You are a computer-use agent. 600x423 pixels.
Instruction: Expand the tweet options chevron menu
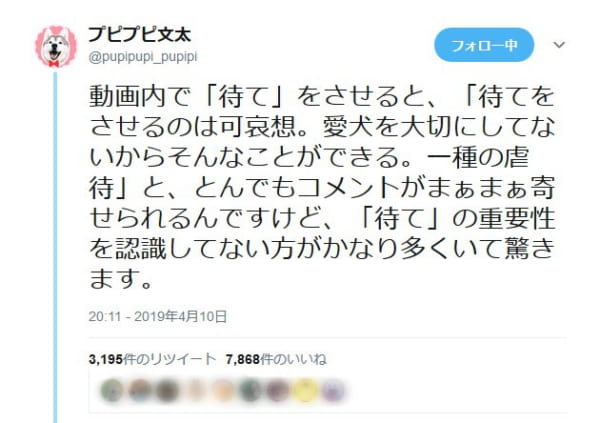click(x=559, y=45)
